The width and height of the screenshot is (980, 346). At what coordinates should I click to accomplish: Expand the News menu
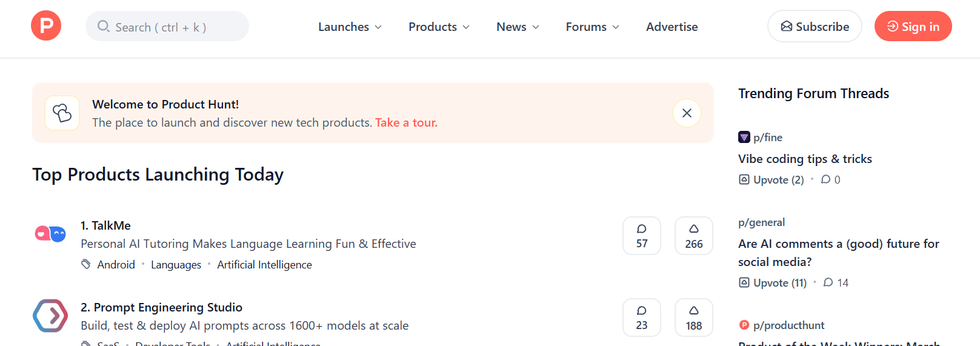[x=518, y=27]
